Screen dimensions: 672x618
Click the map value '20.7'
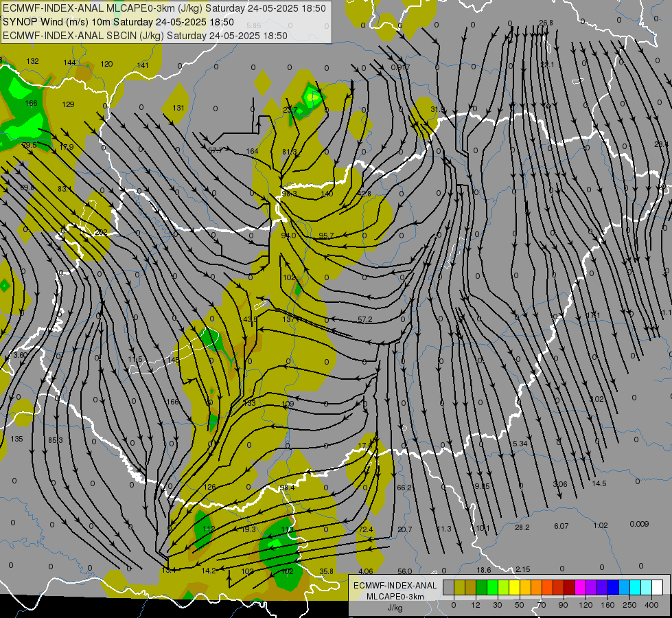pyautogui.click(x=404, y=529)
